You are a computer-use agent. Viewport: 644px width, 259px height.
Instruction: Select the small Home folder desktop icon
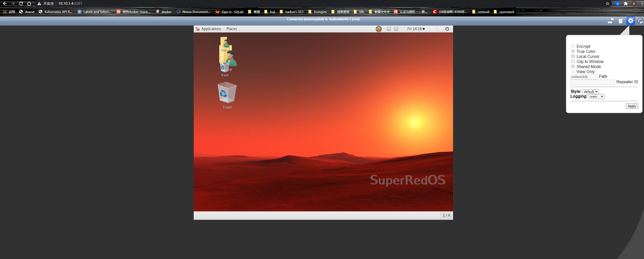click(x=225, y=44)
